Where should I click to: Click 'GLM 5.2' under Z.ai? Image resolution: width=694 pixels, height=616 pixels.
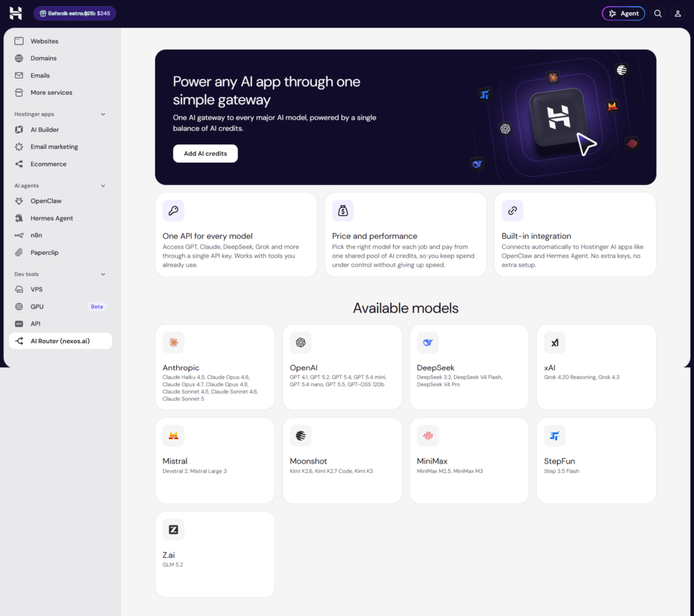point(173,564)
